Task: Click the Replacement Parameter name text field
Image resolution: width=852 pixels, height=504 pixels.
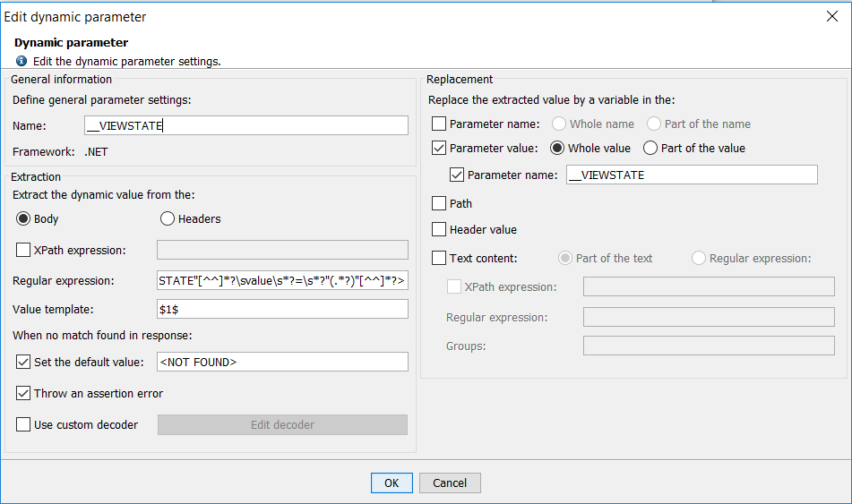Action: click(x=692, y=175)
